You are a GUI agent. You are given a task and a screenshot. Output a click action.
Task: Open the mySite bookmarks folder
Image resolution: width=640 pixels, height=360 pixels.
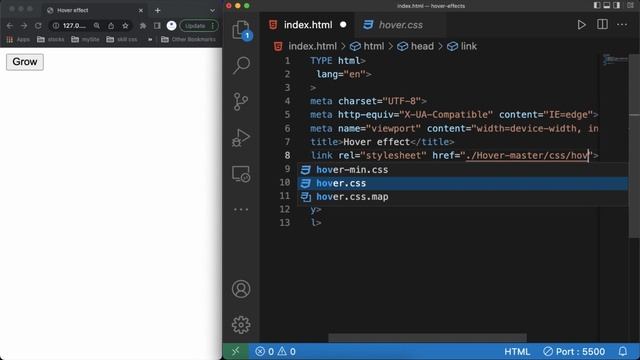click(x=85, y=40)
